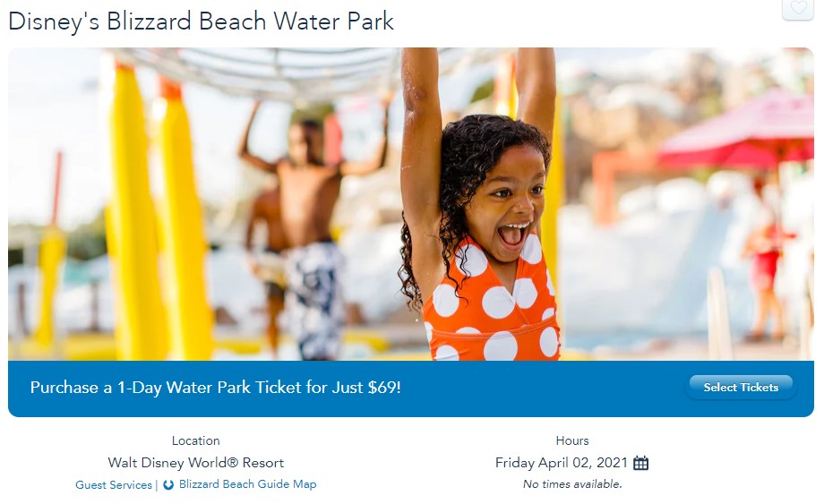Open the Blizzard Beach Guide Map link

point(247,484)
